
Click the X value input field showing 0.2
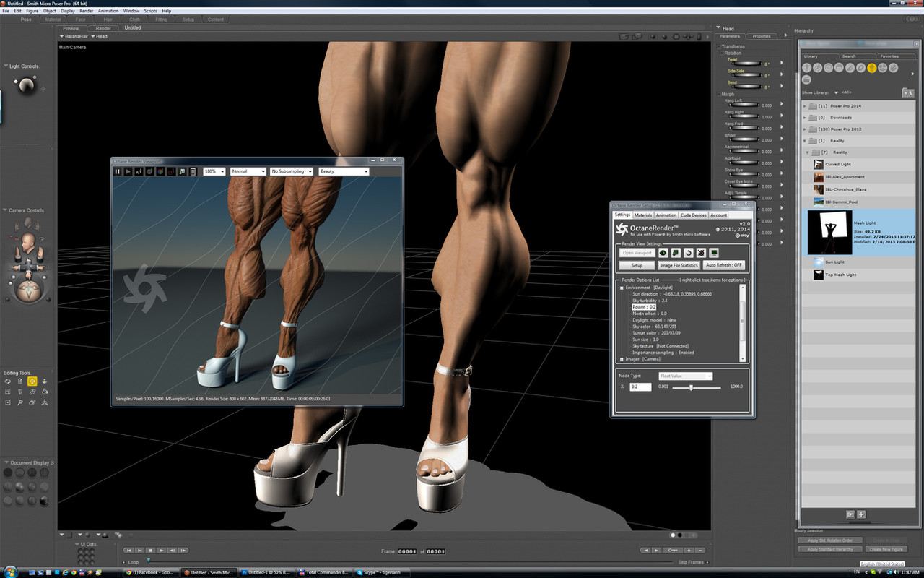(640, 387)
